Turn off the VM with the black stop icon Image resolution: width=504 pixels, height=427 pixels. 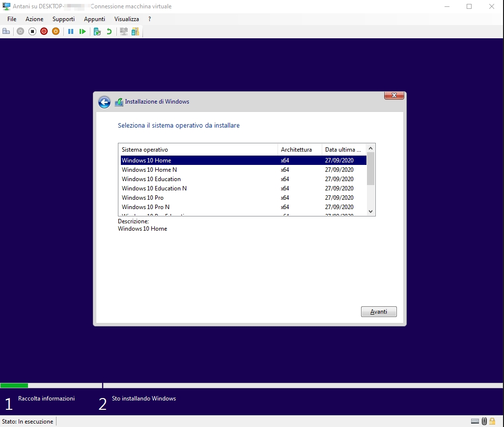[32, 31]
